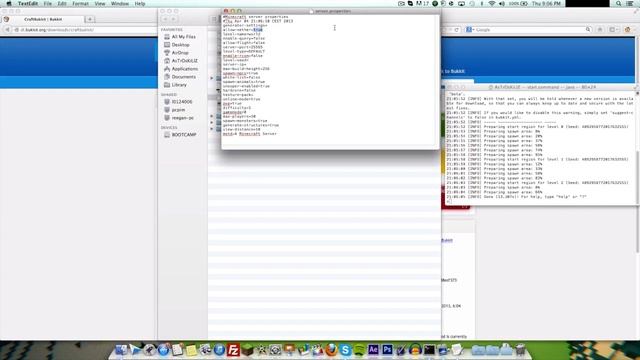Click the browser address bar with bukkit.org URL
The height and width of the screenshot is (360, 640).
(86, 30)
